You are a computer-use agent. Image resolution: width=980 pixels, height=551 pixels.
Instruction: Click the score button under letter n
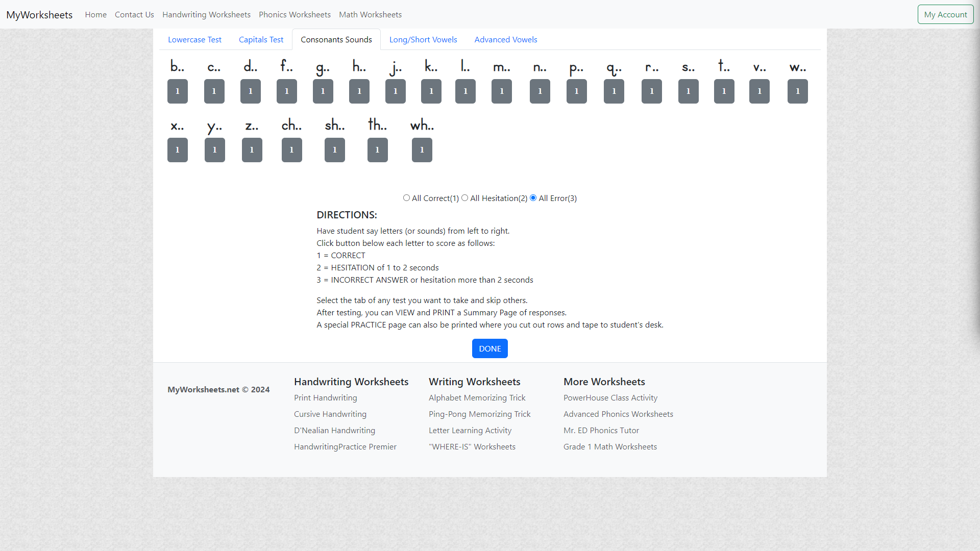point(540,91)
